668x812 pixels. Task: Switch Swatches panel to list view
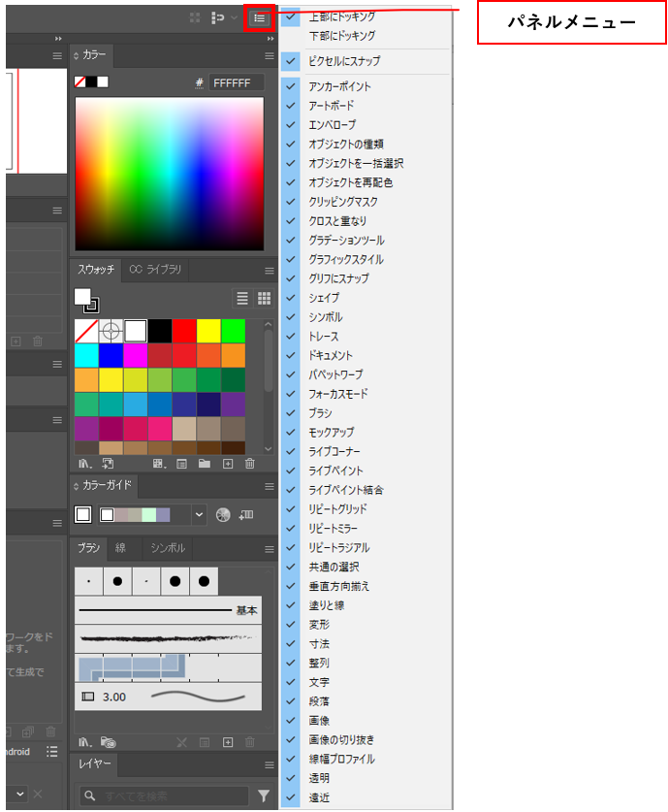click(x=243, y=299)
